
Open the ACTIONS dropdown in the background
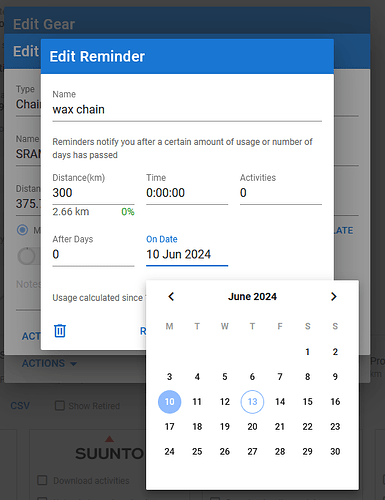pos(49,363)
